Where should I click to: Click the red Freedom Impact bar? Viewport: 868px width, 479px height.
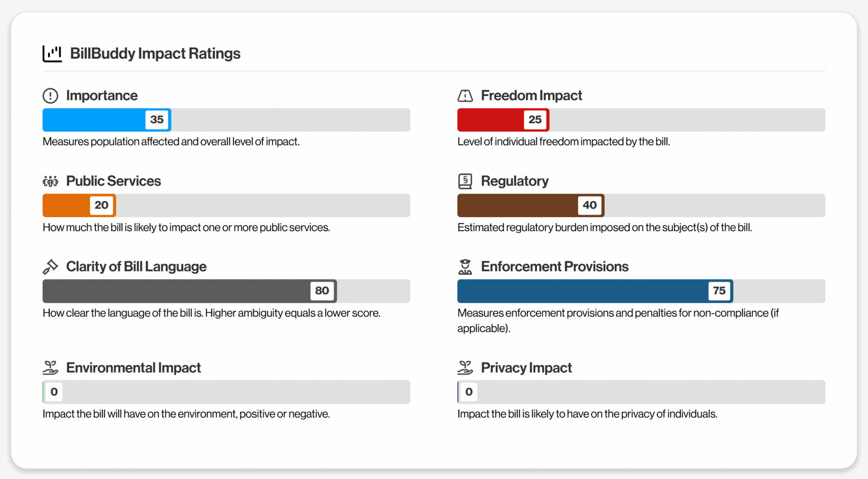(503, 120)
